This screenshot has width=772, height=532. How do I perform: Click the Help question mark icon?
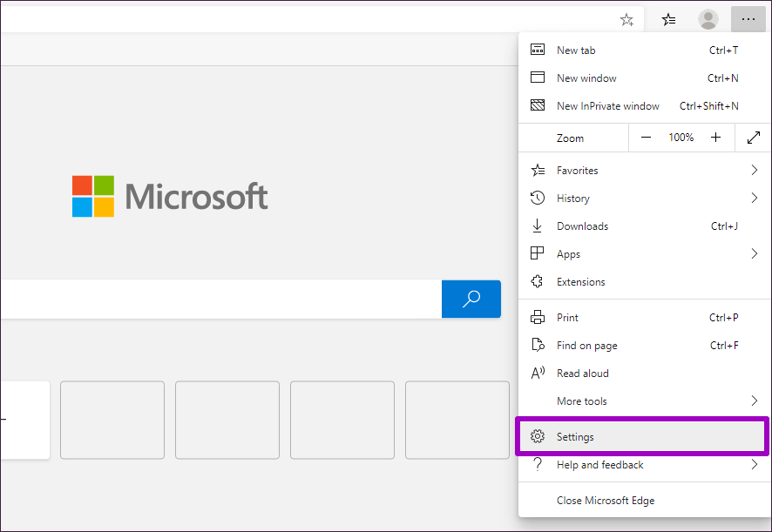tap(538, 464)
